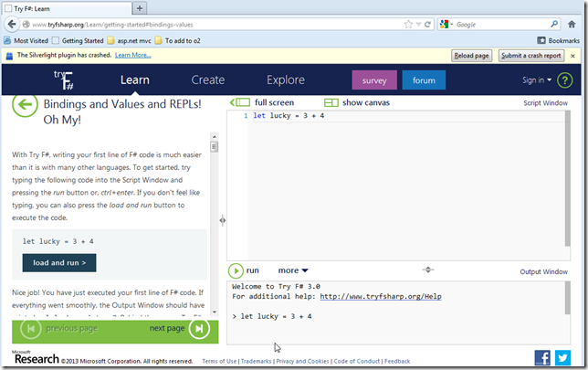
Task: Click the previous page label text
Action: (x=71, y=328)
